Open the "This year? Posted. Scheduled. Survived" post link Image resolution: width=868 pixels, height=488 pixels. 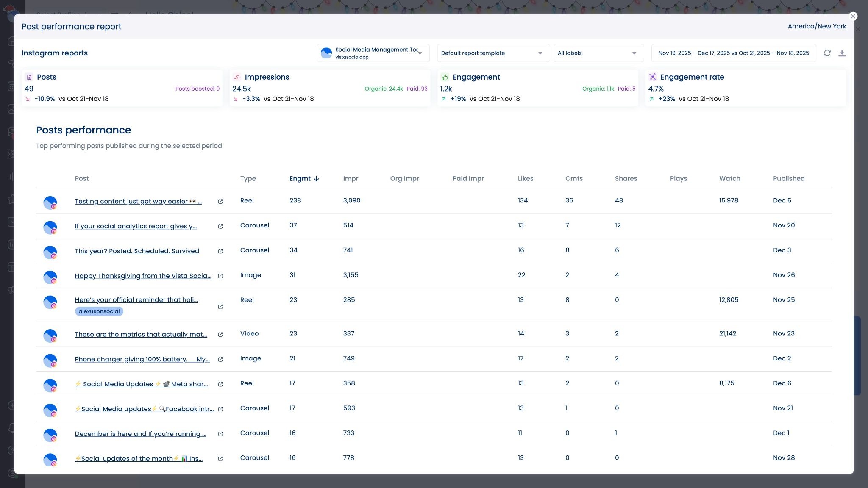pos(137,251)
